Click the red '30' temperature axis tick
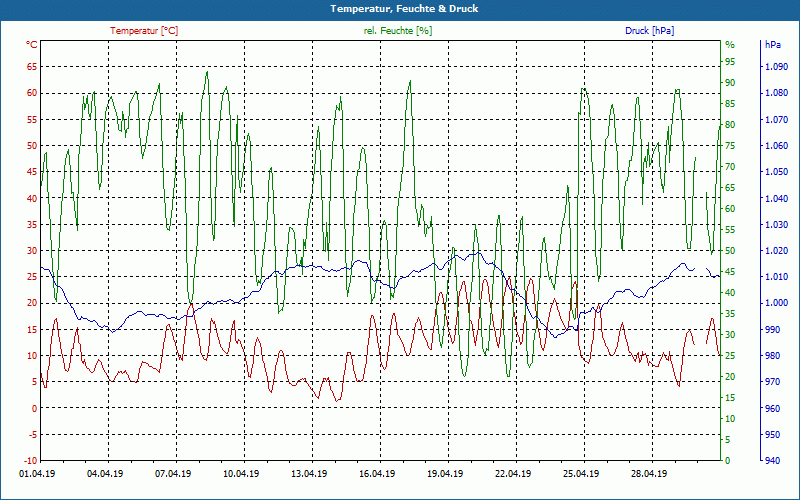 point(32,251)
